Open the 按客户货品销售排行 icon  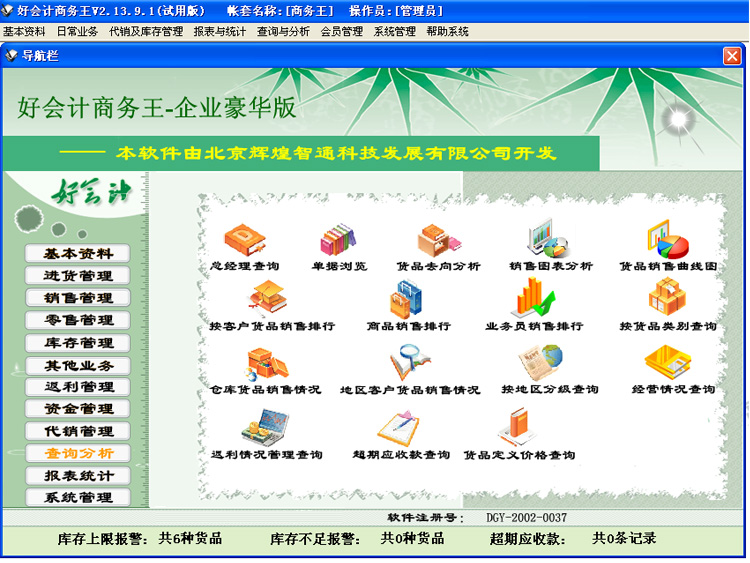pyautogui.click(x=268, y=299)
